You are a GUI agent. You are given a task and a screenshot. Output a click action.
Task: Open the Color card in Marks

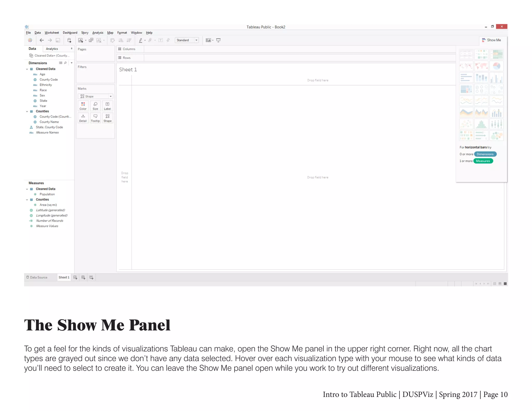click(x=83, y=106)
